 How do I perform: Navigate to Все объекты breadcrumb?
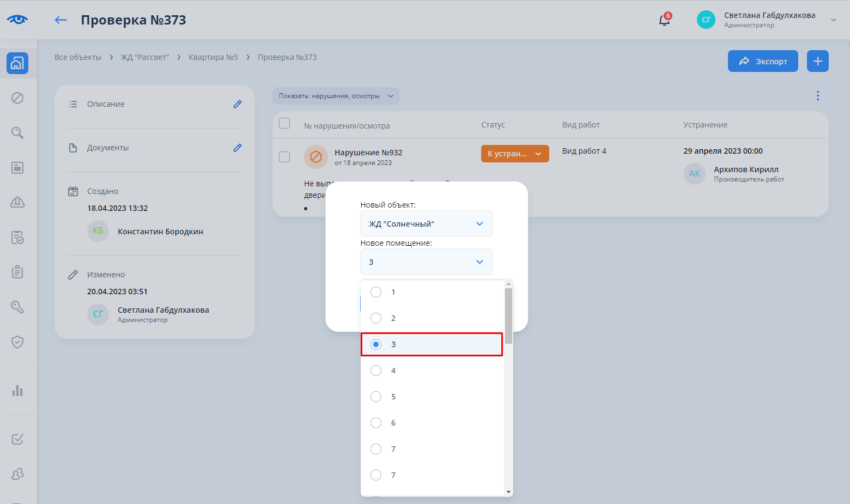(78, 57)
